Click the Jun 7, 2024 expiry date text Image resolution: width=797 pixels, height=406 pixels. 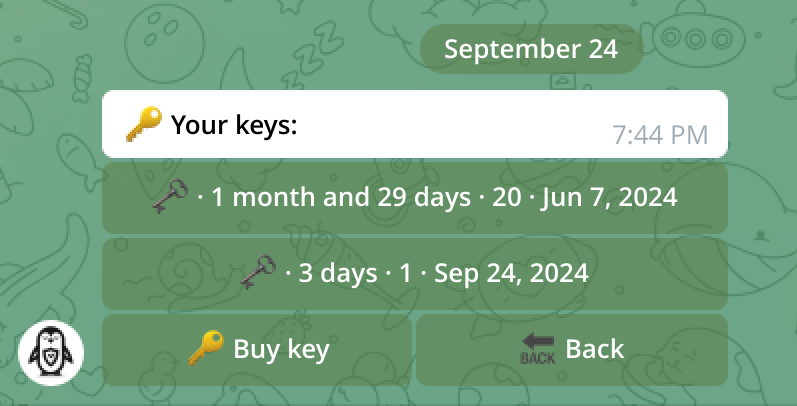click(609, 198)
